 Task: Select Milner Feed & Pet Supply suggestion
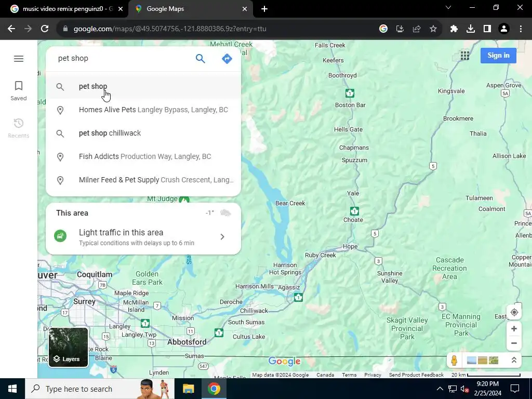[x=143, y=180]
